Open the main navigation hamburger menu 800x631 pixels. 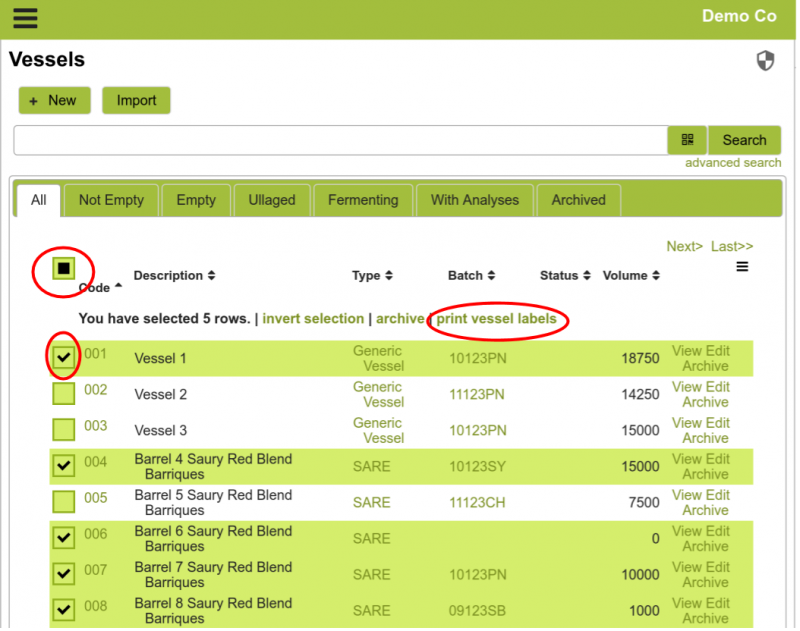tap(25, 18)
